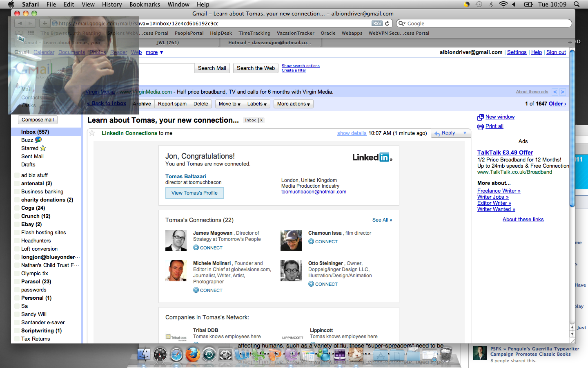Star the LinkedIn Connections message
The height and width of the screenshot is (368, 588).
[x=92, y=133]
